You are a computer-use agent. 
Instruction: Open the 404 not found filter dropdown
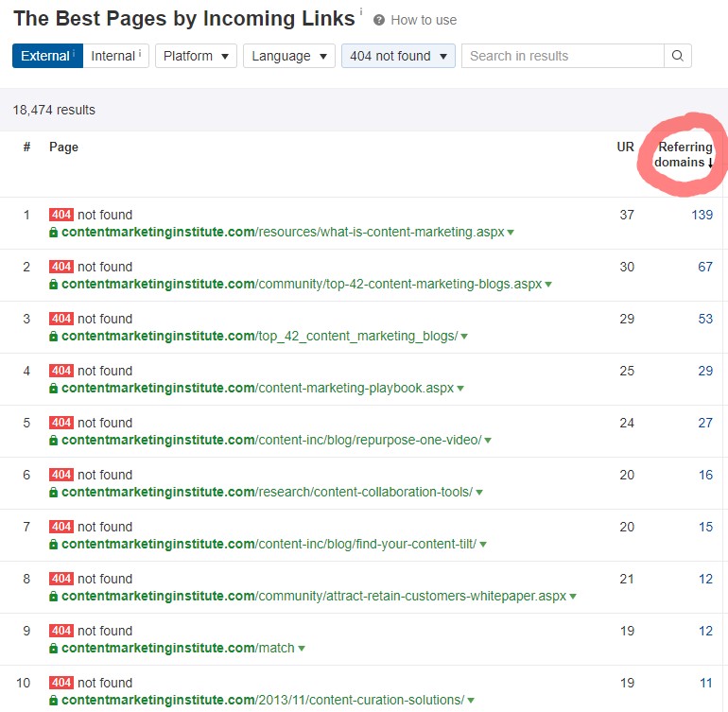click(398, 56)
